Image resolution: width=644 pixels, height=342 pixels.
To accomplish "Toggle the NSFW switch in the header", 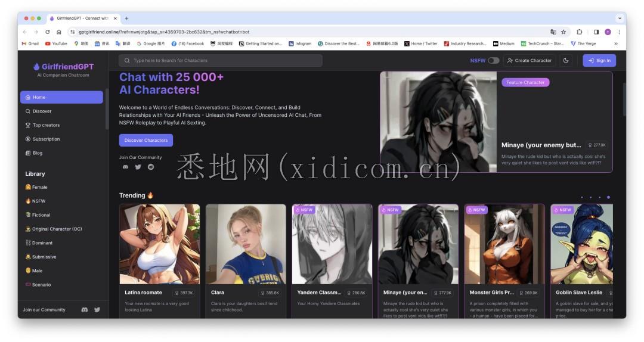I will pos(493,60).
